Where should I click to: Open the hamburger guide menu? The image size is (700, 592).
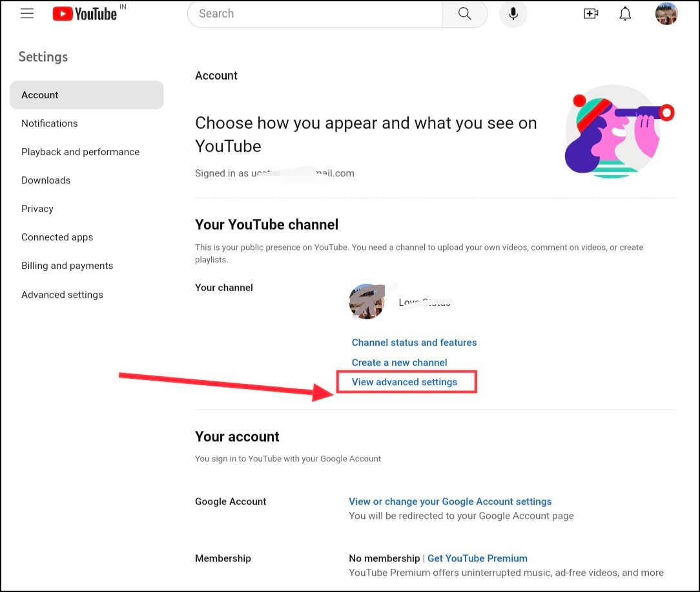[x=26, y=14]
